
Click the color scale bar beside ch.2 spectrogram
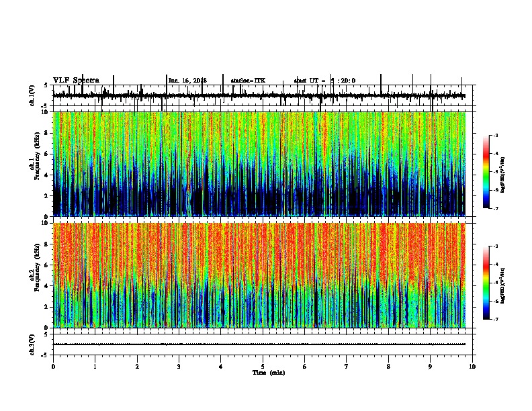[486, 283]
